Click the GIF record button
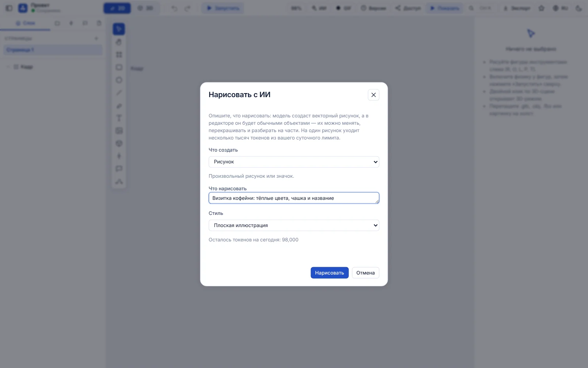The width and height of the screenshot is (588, 368). [344, 8]
